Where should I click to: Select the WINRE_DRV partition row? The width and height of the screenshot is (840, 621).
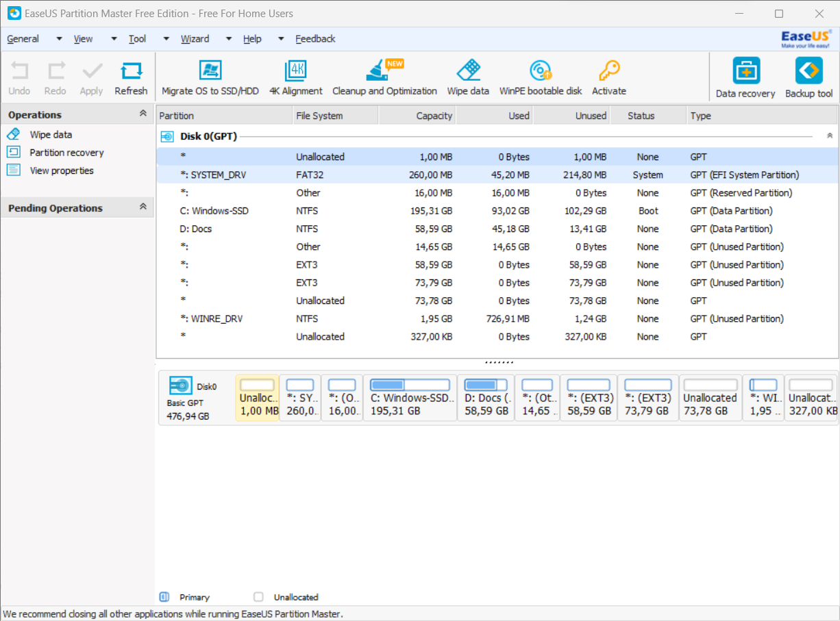497,318
